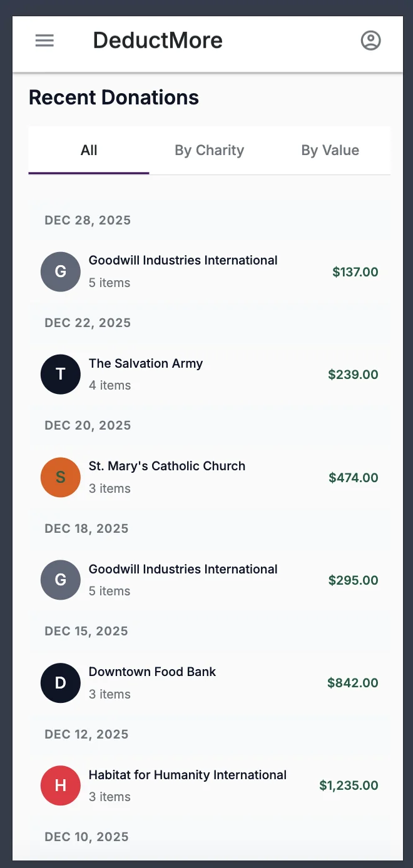Open the Dec 18 Goodwill Industries donation
Image resolution: width=413 pixels, height=868 pixels.
(x=183, y=570)
